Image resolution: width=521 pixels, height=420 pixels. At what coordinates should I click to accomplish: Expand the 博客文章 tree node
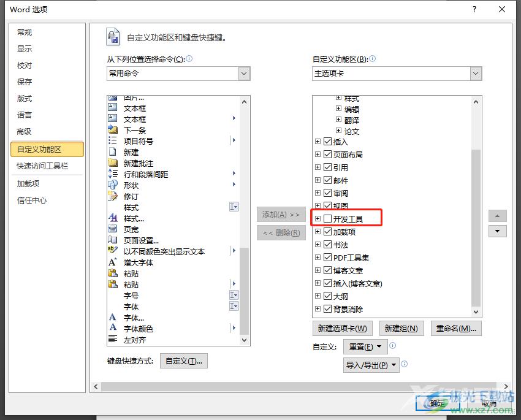[318, 270]
